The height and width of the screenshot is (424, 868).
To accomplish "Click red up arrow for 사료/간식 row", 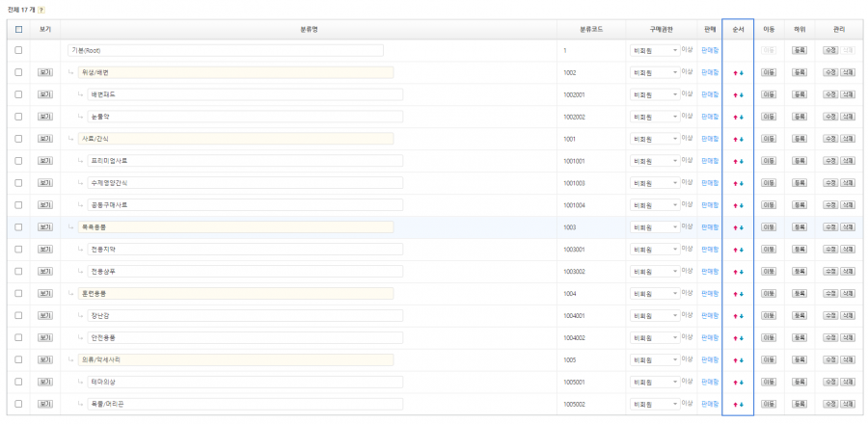I will click(735, 139).
